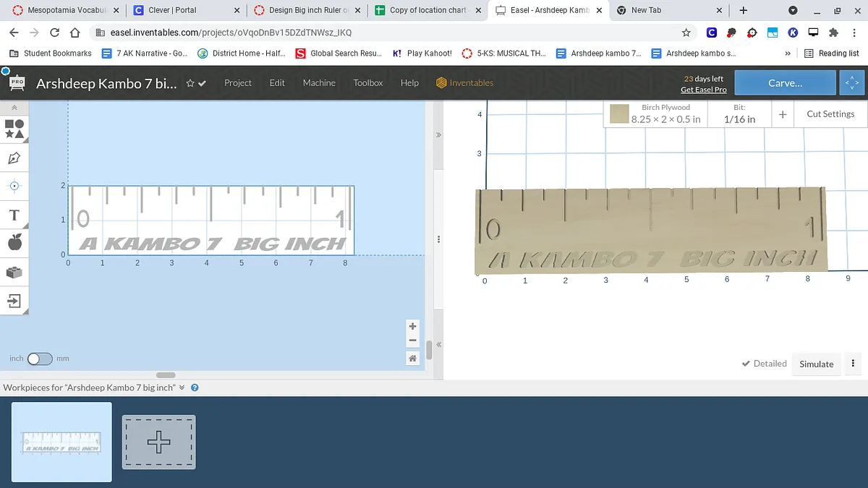Screen dimensions: 868x488
Task: Toggle units between inch and mm
Action: click(x=40, y=359)
